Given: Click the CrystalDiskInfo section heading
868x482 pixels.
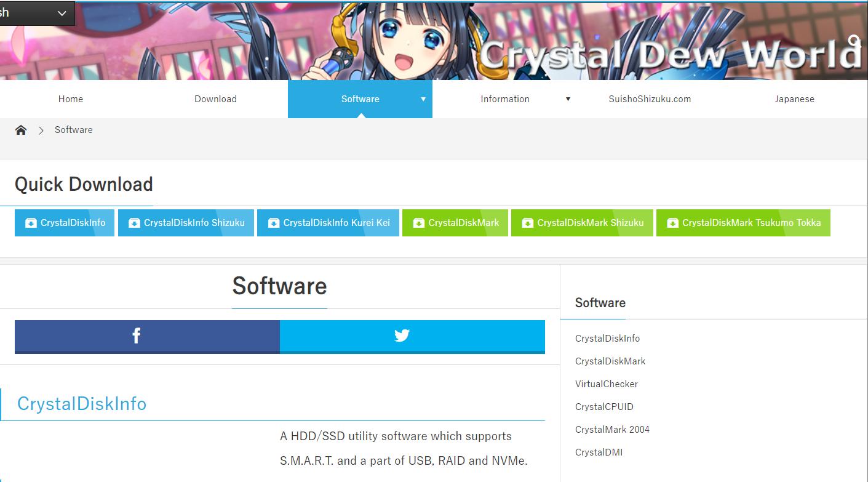Looking at the screenshot, I should [x=82, y=404].
